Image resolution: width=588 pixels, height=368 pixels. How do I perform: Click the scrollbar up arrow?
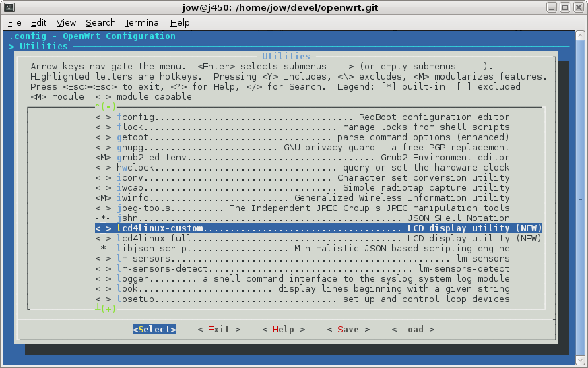(580, 36)
